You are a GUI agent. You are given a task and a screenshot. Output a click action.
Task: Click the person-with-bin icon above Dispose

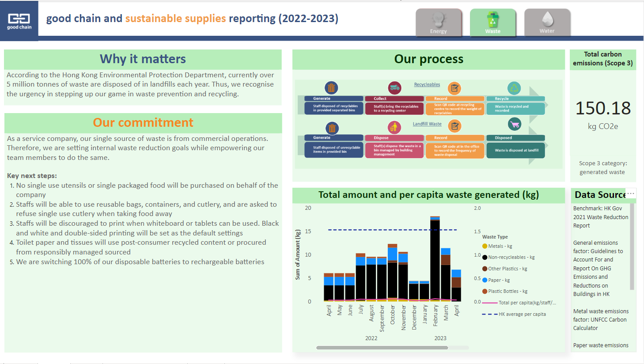[x=394, y=128]
